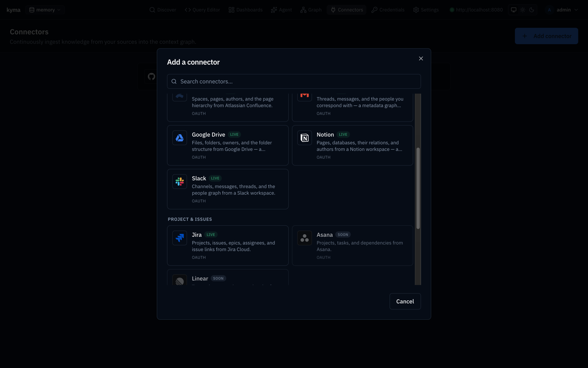Viewport: 588px width, 368px height.
Task: Click the "Pages, databases, their relations" description
Action: [360, 146]
